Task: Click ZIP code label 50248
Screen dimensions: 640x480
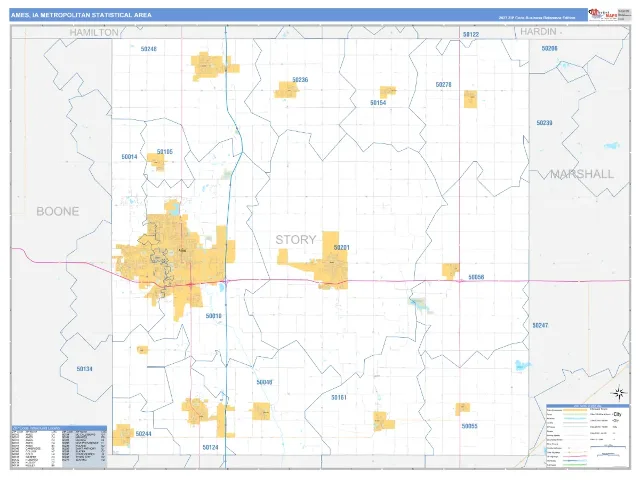Action: 149,49
